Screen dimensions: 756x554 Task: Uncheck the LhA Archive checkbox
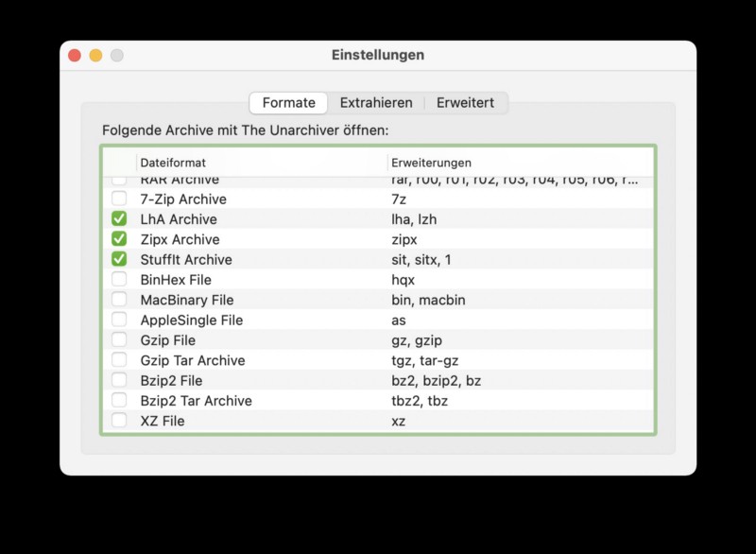coord(119,219)
